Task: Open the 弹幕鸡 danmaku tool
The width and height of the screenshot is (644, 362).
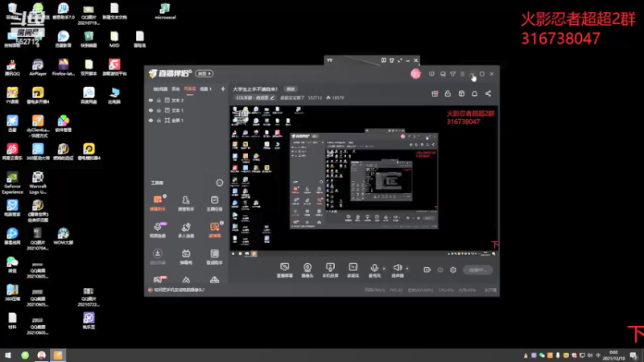Action: pos(186,256)
